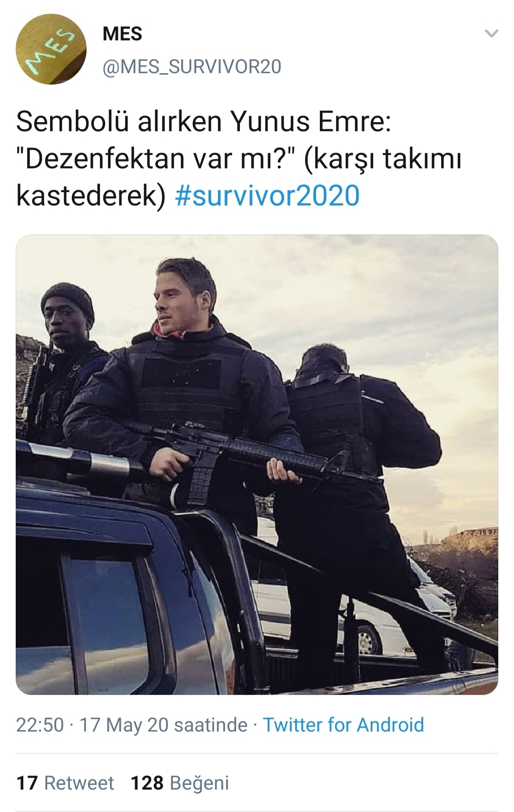Click the MES display name
The height and width of the screenshot is (812, 514).
coord(122,34)
